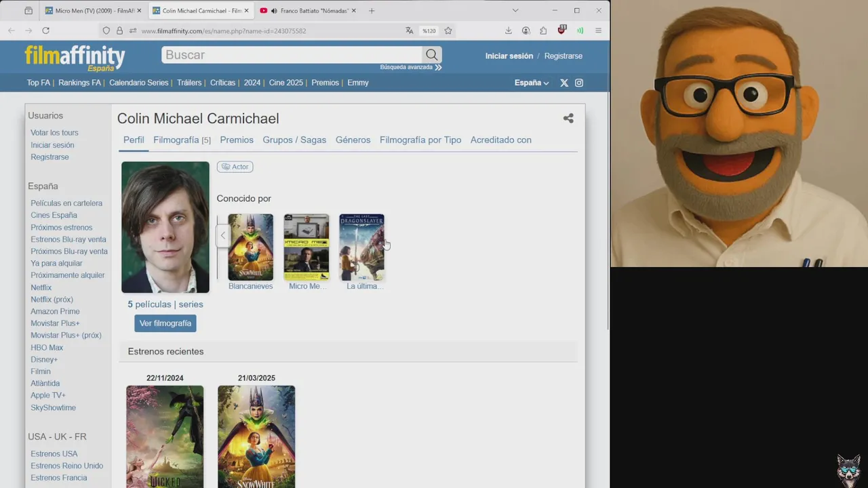Click the Actor tag badge
Viewport: 868px width, 488px height.
click(235, 167)
